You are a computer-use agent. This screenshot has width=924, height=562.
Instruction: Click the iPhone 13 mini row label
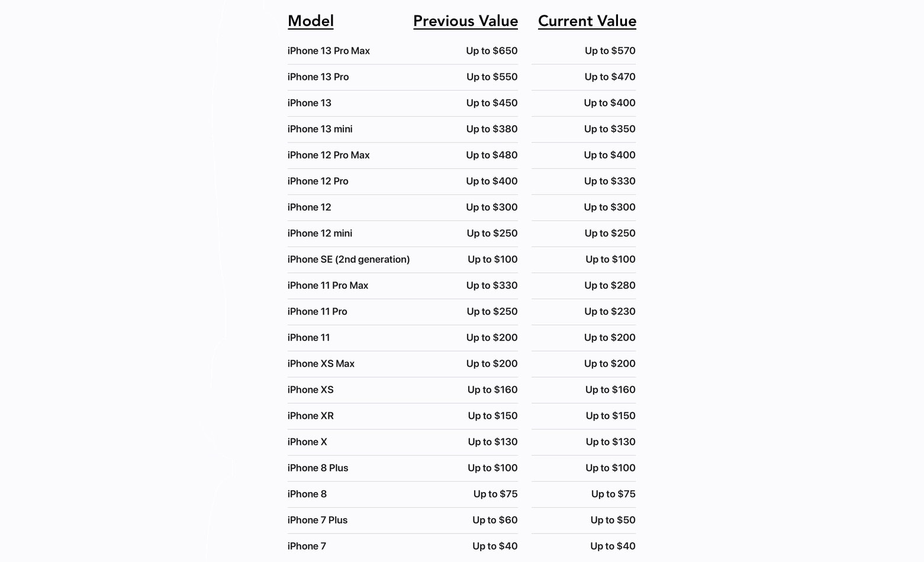click(320, 129)
